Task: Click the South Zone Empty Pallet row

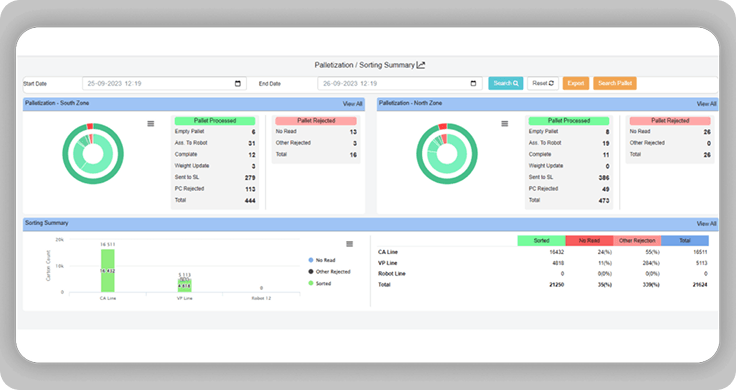Action: 215,132
